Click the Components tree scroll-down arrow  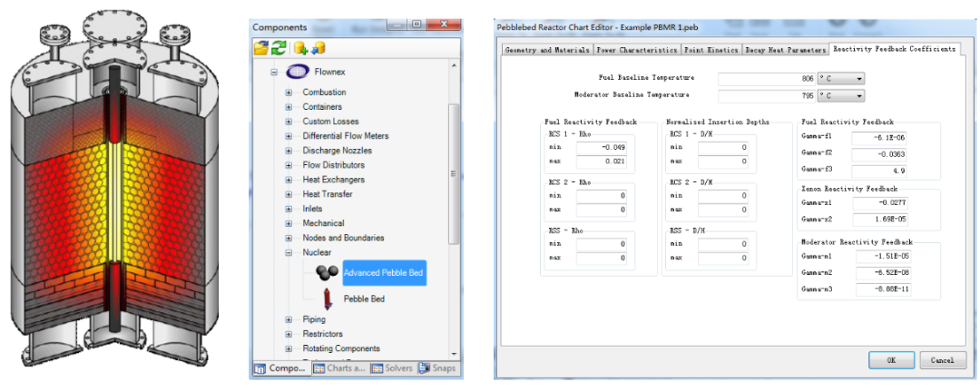pyautogui.click(x=455, y=354)
